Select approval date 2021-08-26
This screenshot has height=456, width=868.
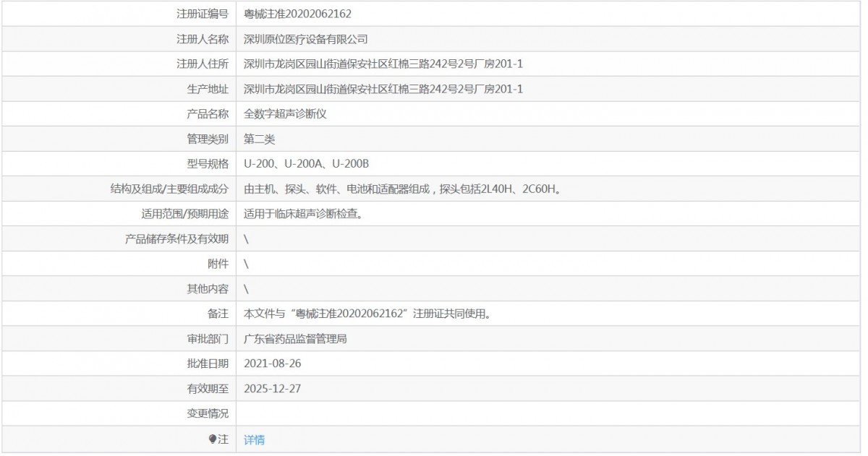272,363
